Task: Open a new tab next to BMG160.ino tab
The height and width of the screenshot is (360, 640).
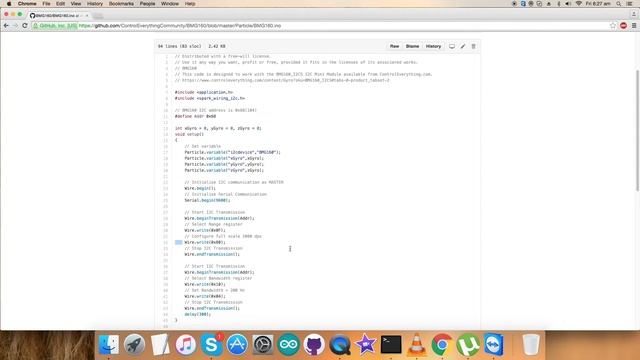Action: tap(98, 16)
